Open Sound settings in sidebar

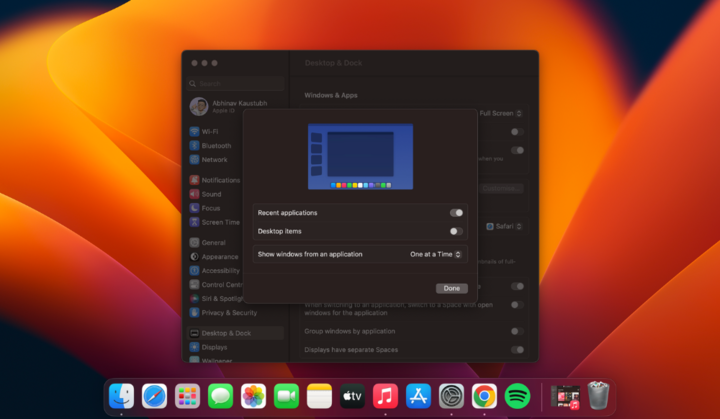coord(206,194)
